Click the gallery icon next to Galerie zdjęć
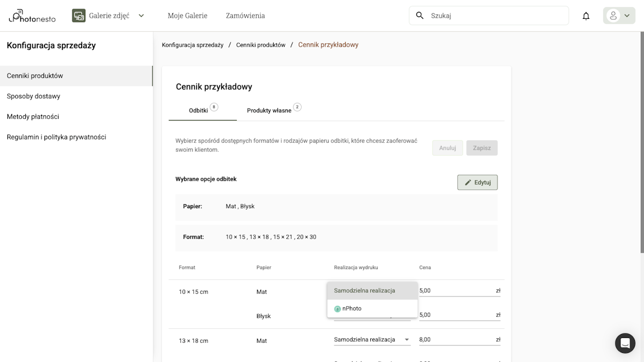This screenshot has width=644, height=362. click(78, 16)
